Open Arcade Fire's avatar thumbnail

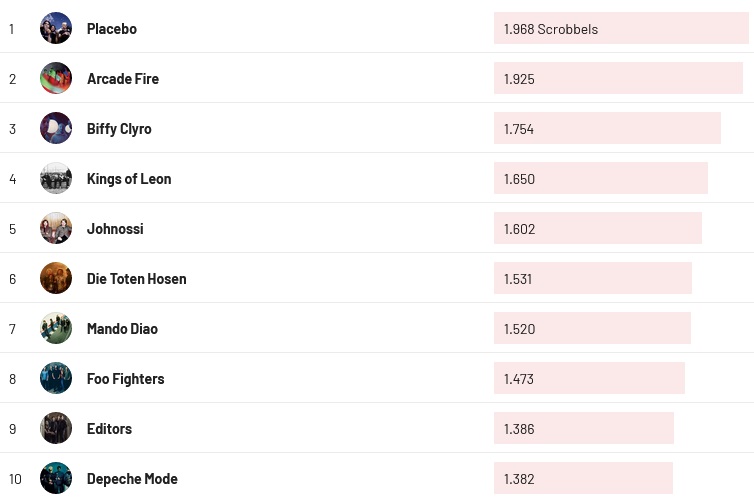pos(56,78)
